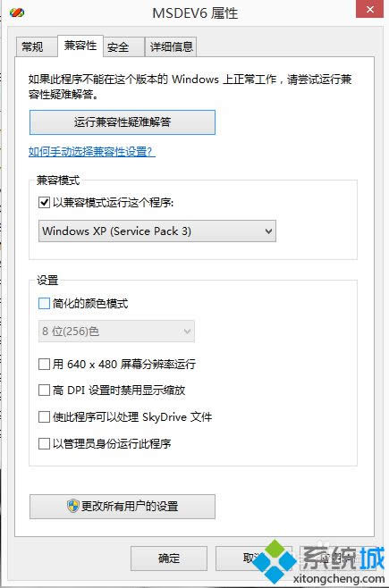Click the 确定 button
The width and height of the screenshot is (389, 588).
[169, 559]
